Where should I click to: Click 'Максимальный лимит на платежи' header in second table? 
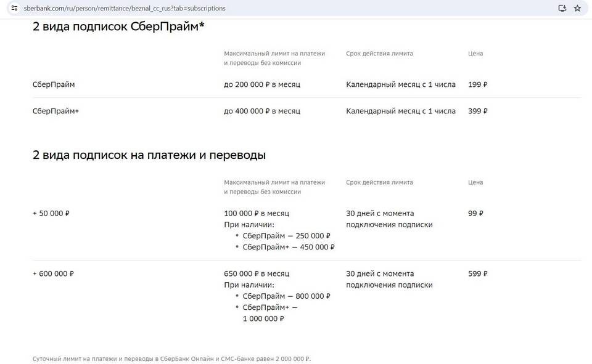pyautogui.click(x=274, y=182)
